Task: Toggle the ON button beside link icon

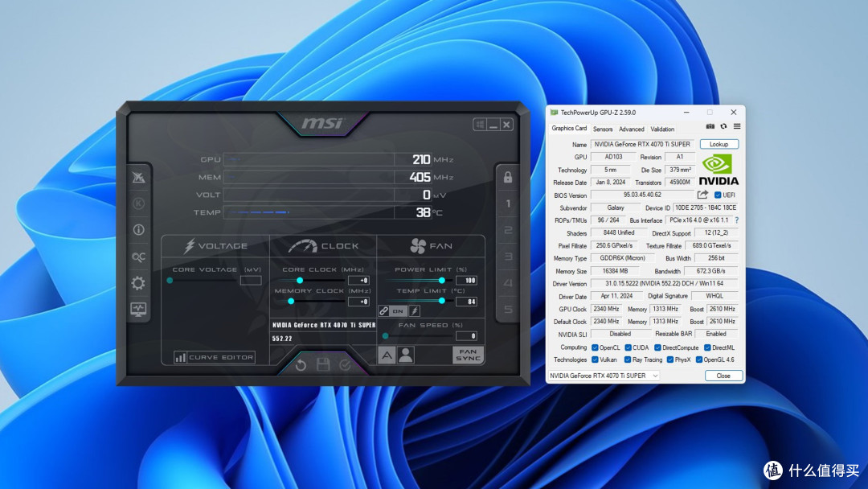Action: coord(398,310)
